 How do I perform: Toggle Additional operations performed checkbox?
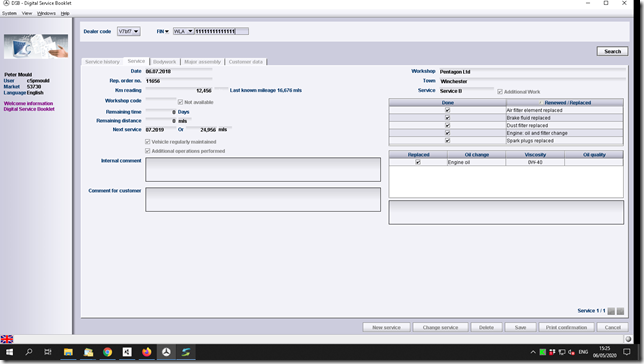147,151
